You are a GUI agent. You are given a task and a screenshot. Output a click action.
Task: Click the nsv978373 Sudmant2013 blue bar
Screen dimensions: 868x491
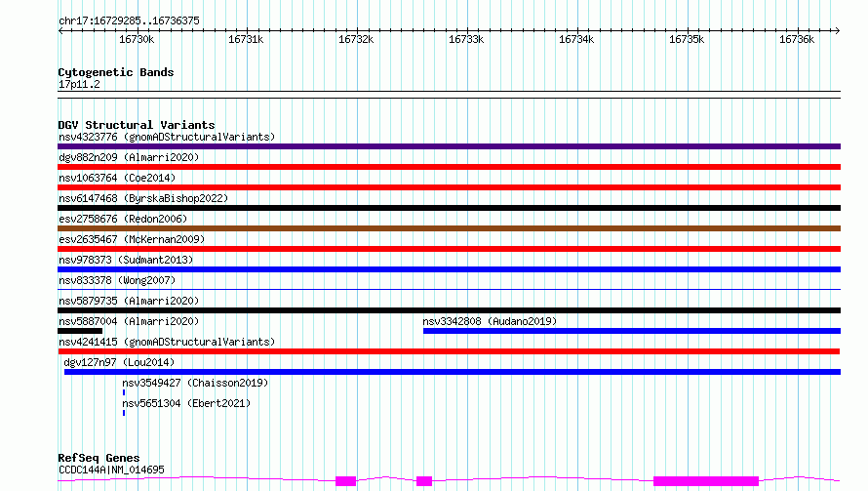(x=449, y=269)
